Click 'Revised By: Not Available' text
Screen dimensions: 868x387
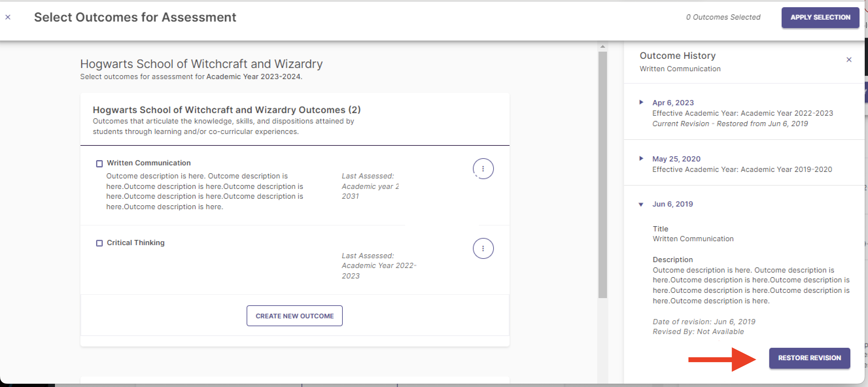point(698,332)
